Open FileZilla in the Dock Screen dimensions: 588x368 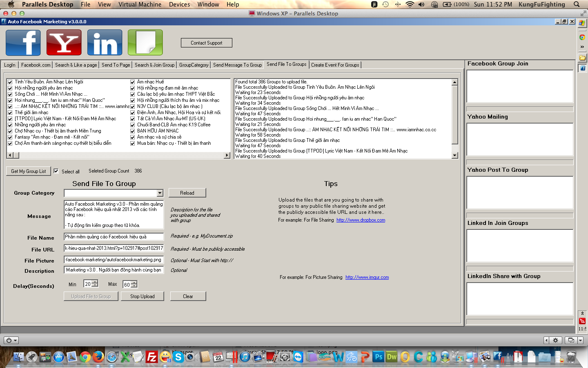point(152,357)
